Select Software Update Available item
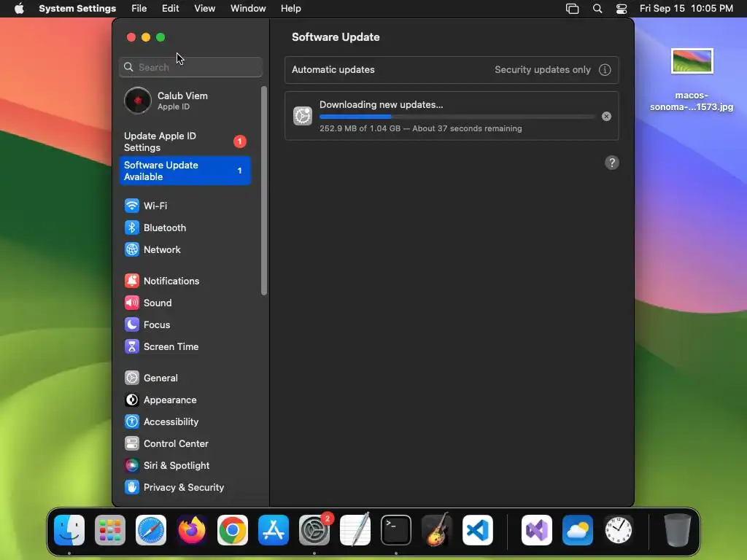Viewport: 747px width, 560px height. pos(185,171)
